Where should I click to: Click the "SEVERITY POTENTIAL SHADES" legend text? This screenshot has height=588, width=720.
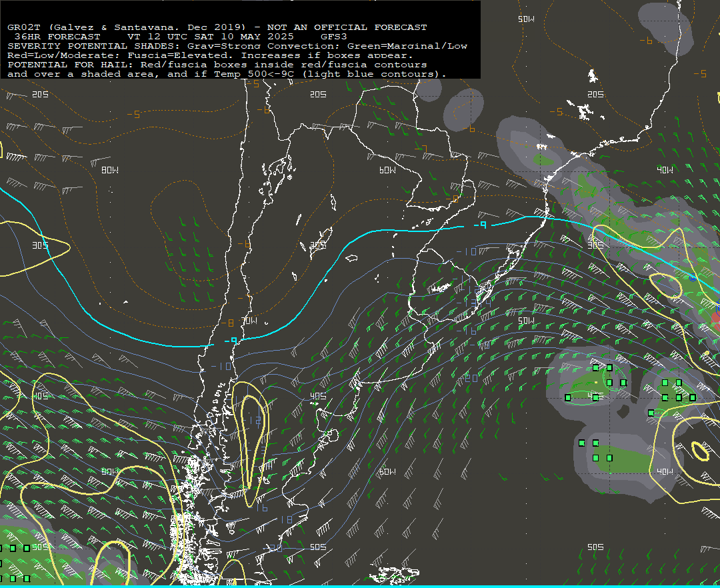[95, 46]
